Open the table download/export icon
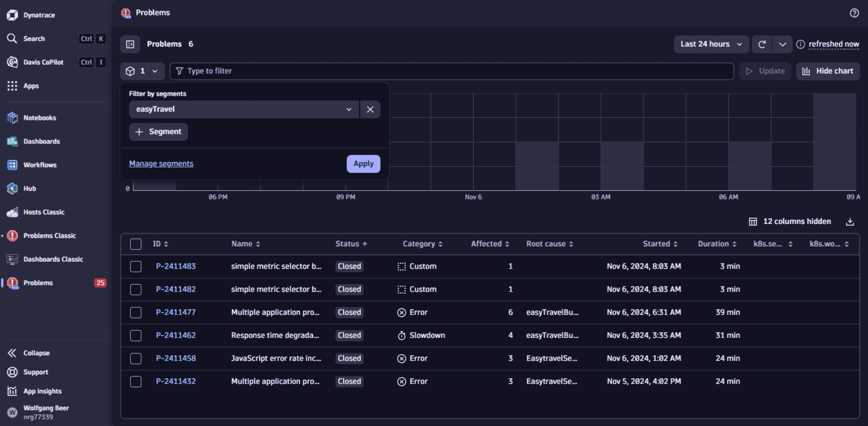Screen dimensions: 868x426 [x=850, y=221]
